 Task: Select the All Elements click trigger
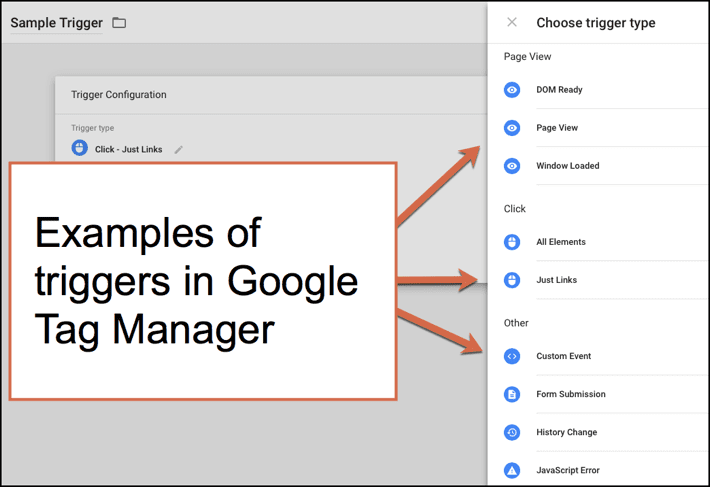[x=561, y=242]
